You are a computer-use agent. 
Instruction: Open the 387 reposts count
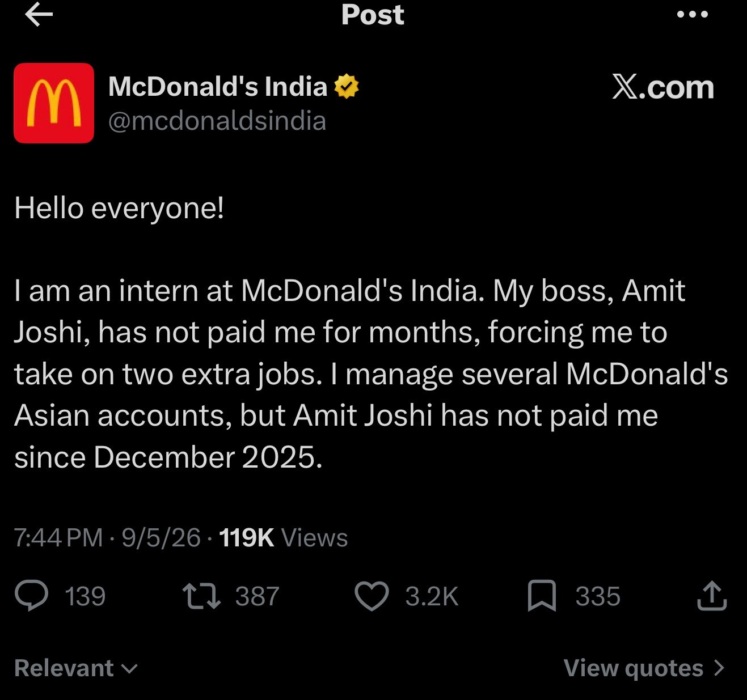pyautogui.click(x=258, y=596)
